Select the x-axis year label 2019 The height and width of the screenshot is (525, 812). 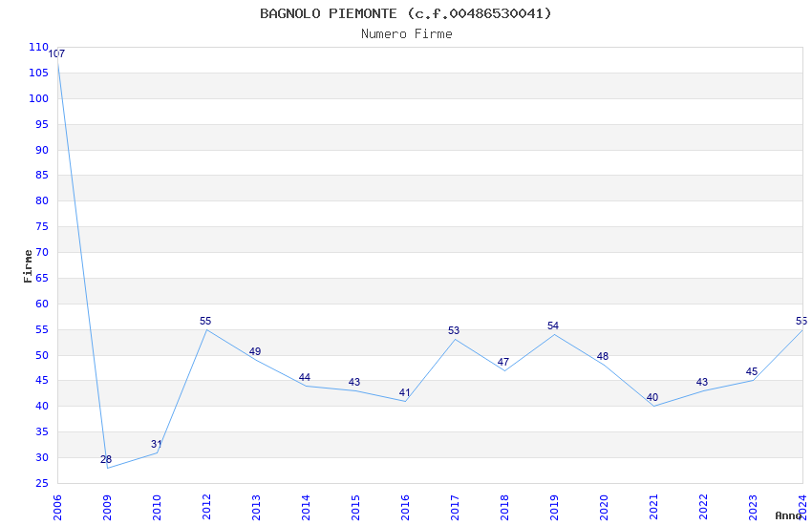554,508
